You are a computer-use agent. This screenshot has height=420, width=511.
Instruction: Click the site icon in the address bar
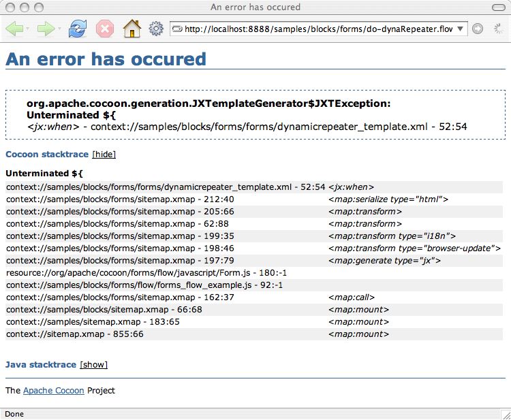[x=177, y=29]
